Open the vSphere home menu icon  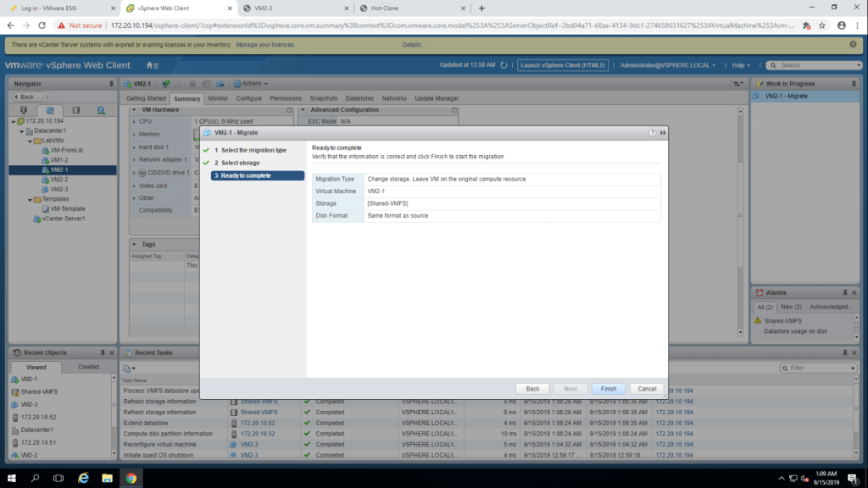pos(152,65)
